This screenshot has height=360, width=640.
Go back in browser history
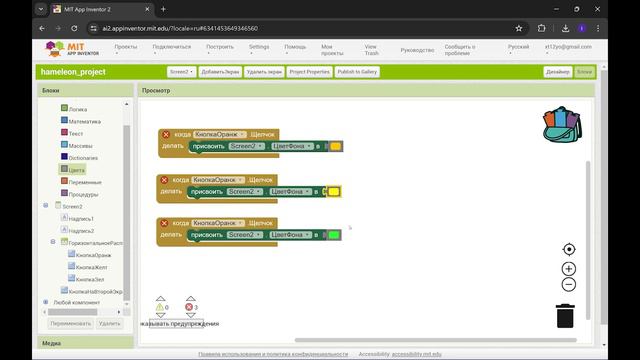[x=42, y=28]
